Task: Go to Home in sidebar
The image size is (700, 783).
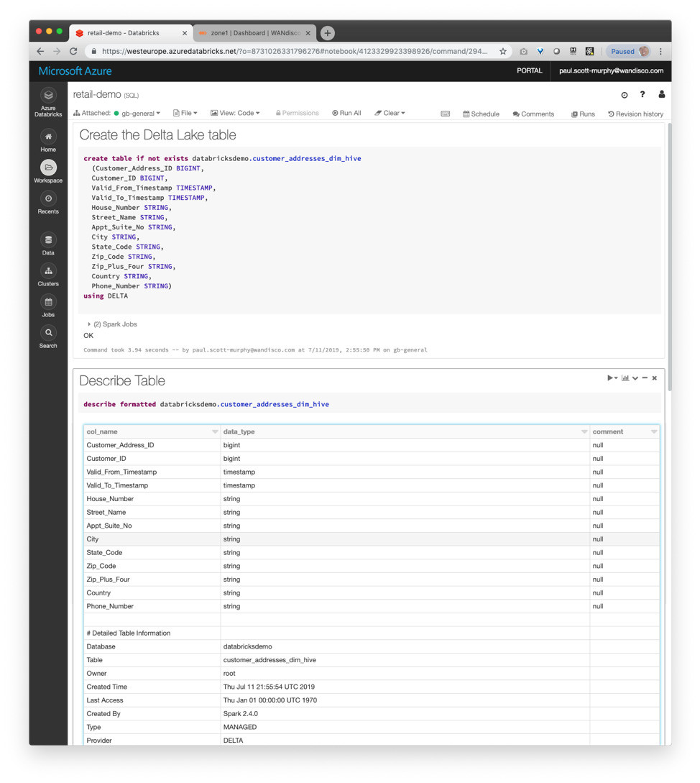Action: (x=48, y=137)
